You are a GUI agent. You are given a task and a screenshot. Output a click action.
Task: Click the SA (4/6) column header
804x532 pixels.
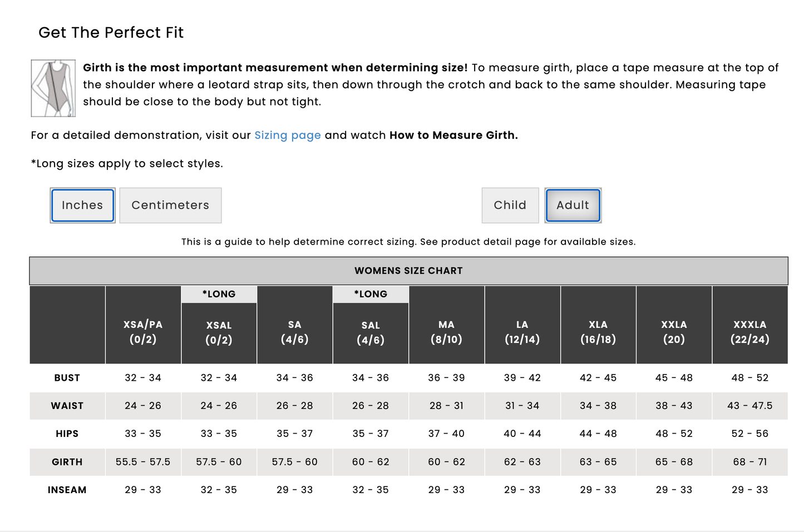(x=294, y=332)
